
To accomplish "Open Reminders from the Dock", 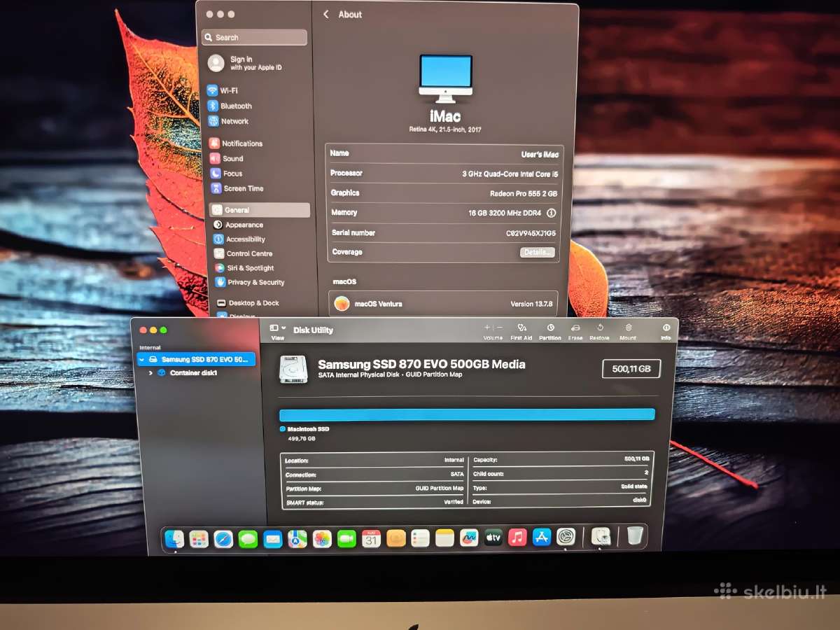I will 420,538.
